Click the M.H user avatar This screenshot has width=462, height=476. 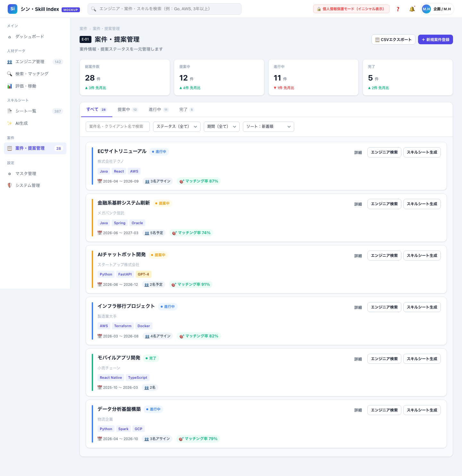tap(426, 9)
